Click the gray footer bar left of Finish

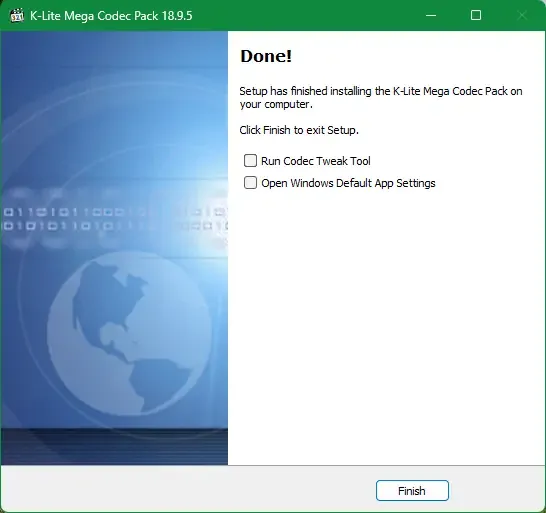click(188, 489)
